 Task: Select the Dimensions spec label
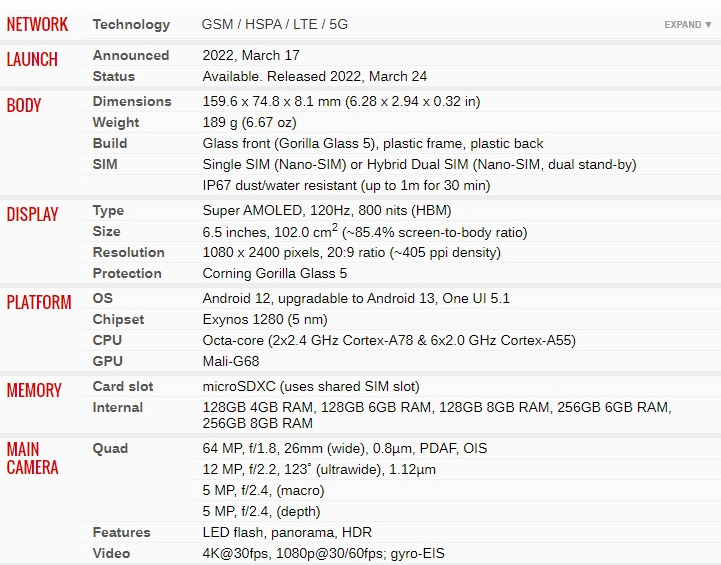[132, 101]
